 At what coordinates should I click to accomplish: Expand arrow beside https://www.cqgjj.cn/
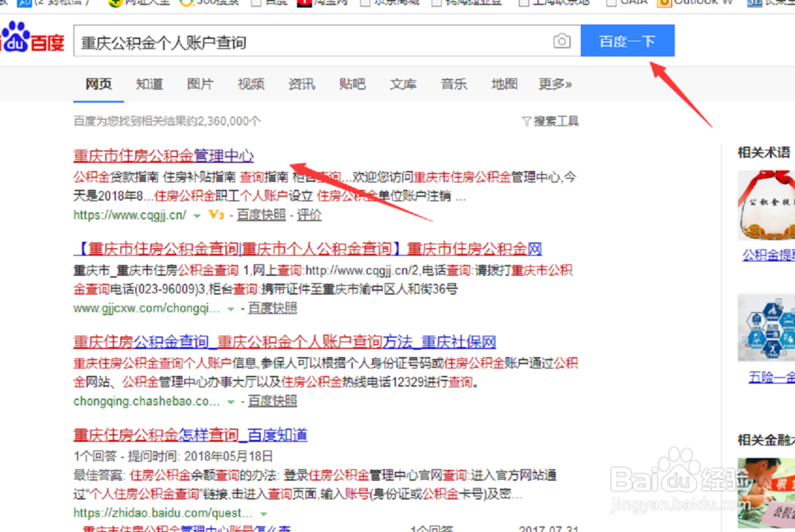[196, 216]
